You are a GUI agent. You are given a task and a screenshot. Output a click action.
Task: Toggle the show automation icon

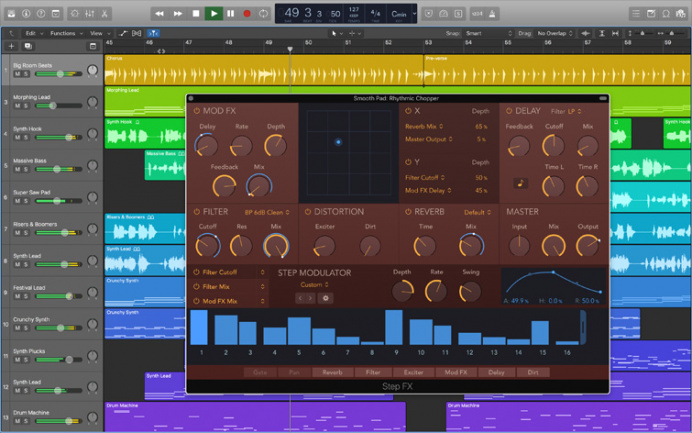(x=123, y=33)
